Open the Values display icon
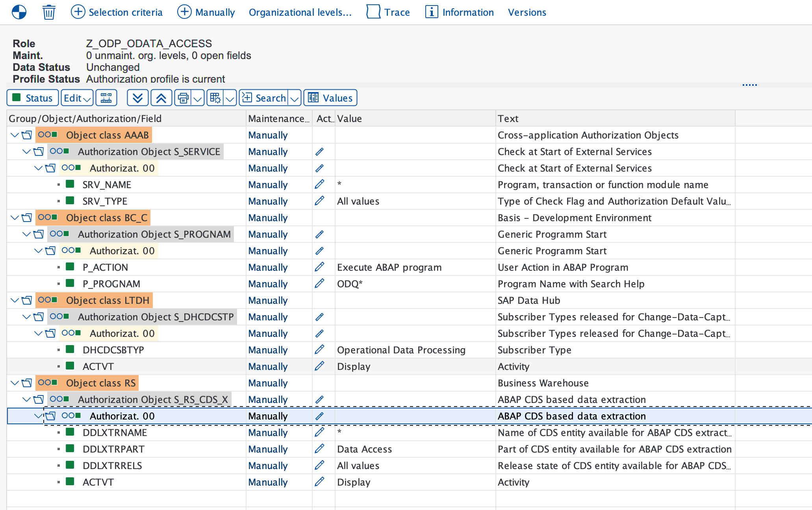Screen dimensions: 812x510 tap(314, 98)
